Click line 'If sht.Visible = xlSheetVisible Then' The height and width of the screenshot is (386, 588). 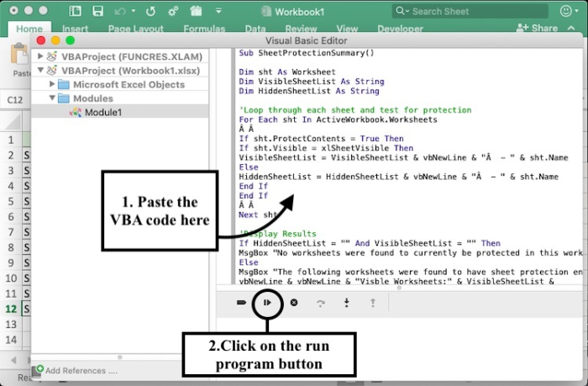pos(326,148)
